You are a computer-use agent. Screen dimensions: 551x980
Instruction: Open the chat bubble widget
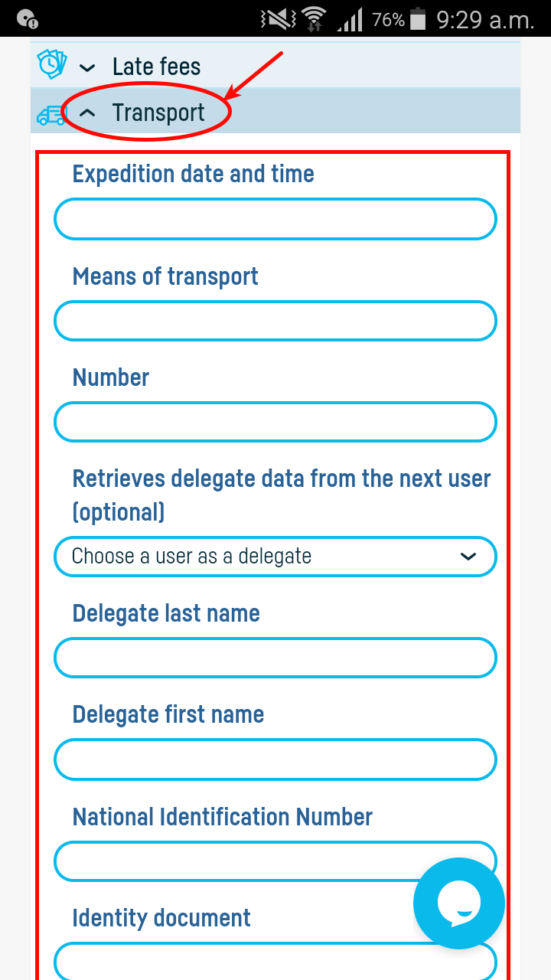click(458, 903)
